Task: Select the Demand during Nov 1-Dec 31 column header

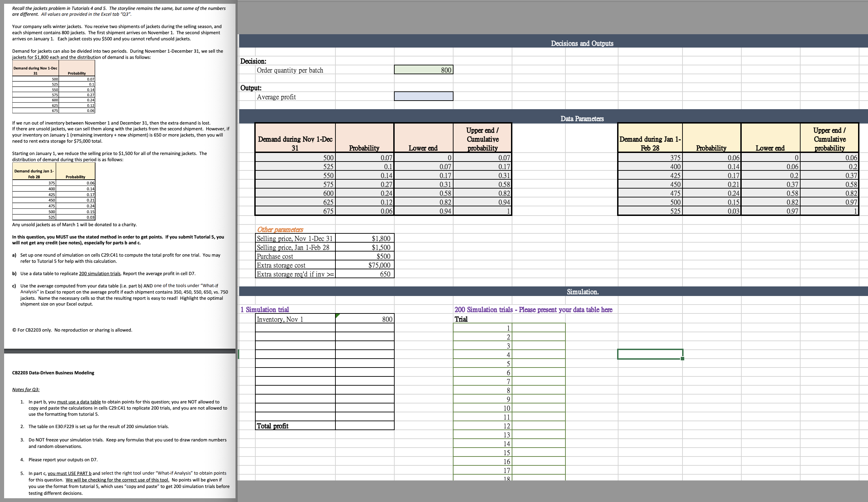Action: coord(295,139)
